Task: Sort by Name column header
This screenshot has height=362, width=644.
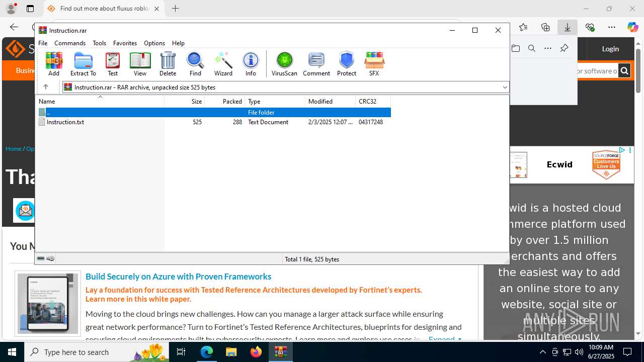Action: pyautogui.click(x=100, y=101)
